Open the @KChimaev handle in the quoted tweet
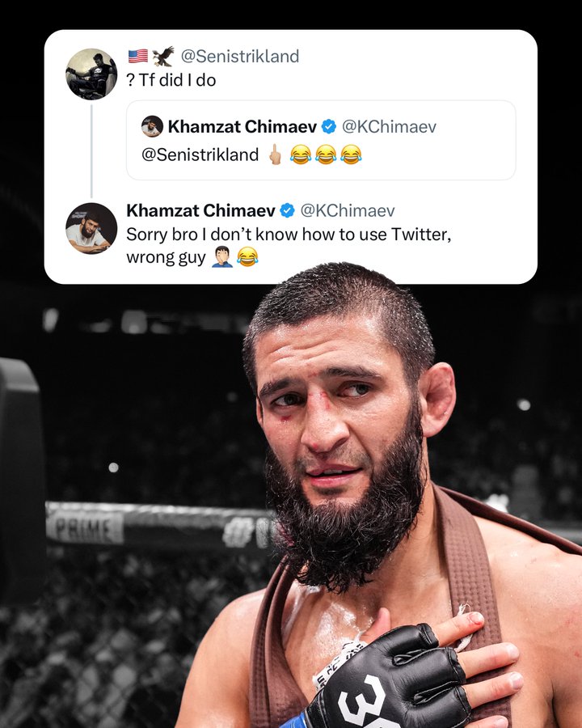Viewport: 582px width, 728px height. pos(389,126)
